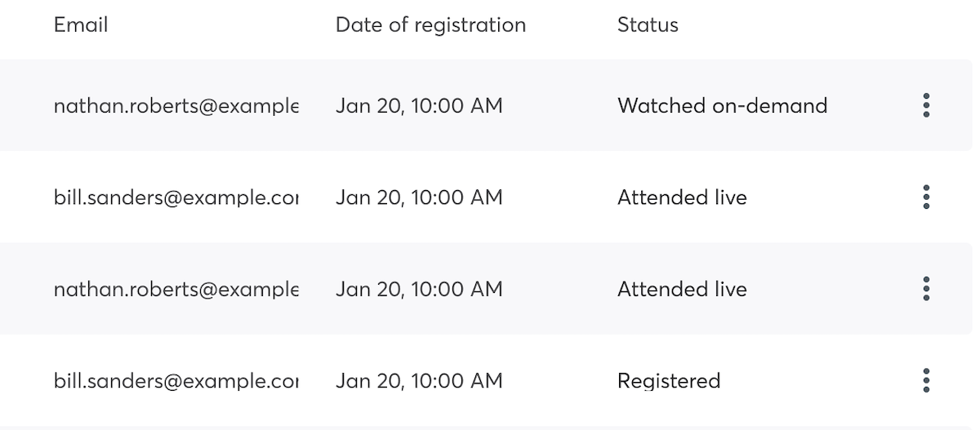Viewport: 980px width, 430px height.
Task: Open the three-dot menu for Watched on-demand row
Action: 926,105
